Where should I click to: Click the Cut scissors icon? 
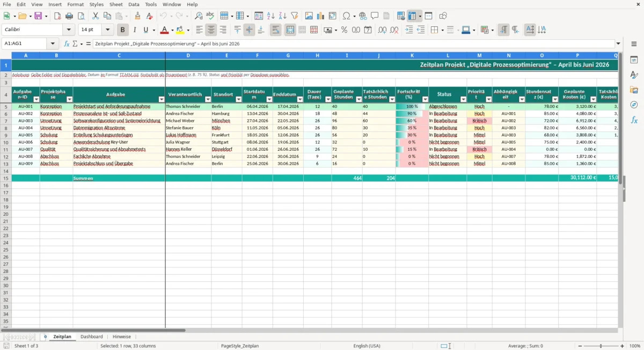coord(95,16)
